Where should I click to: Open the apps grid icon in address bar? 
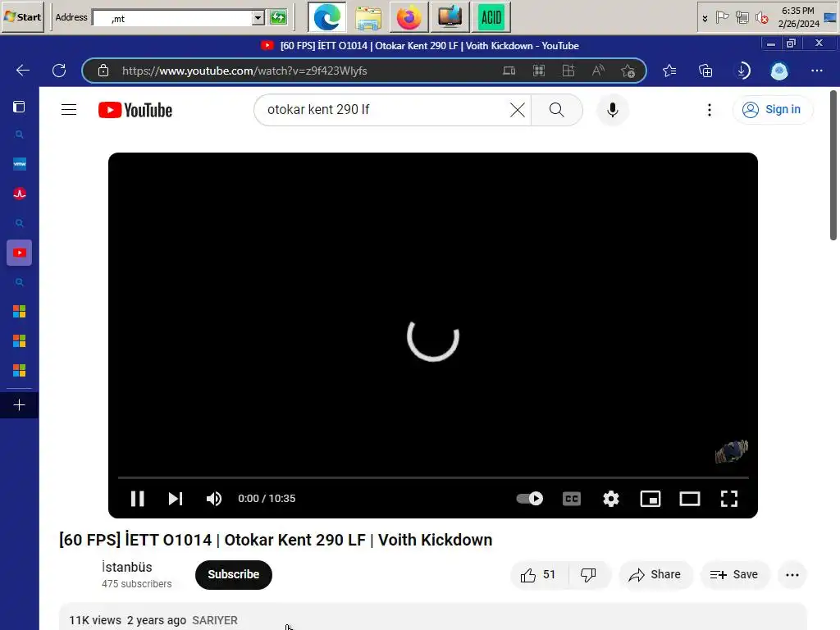539,71
